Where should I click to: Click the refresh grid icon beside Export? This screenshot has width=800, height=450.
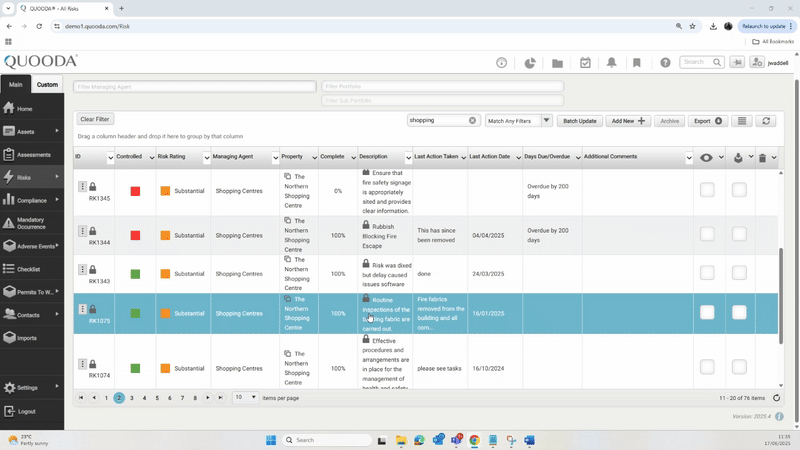[x=766, y=121]
